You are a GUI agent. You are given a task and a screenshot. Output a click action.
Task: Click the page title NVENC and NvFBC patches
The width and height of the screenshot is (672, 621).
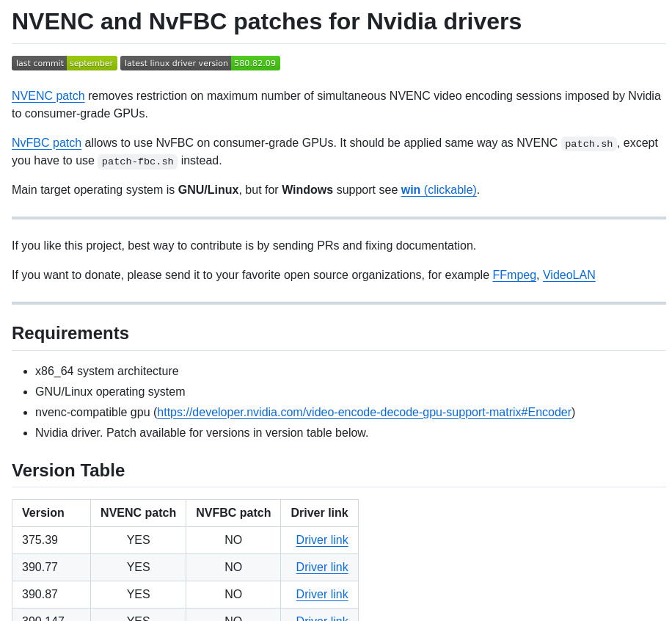[266, 21]
